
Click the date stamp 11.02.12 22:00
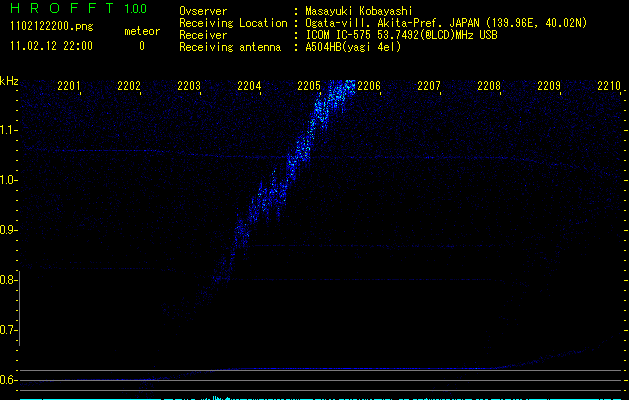[51, 46]
